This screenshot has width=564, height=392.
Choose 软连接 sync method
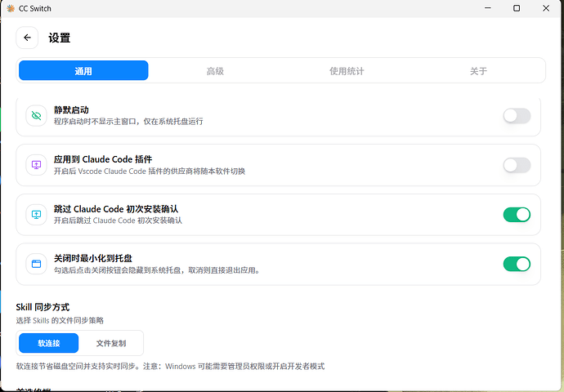(x=48, y=343)
